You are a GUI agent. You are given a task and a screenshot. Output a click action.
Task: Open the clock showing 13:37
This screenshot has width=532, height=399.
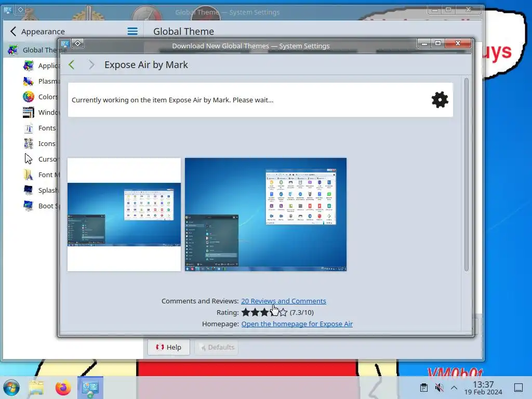coord(483,388)
